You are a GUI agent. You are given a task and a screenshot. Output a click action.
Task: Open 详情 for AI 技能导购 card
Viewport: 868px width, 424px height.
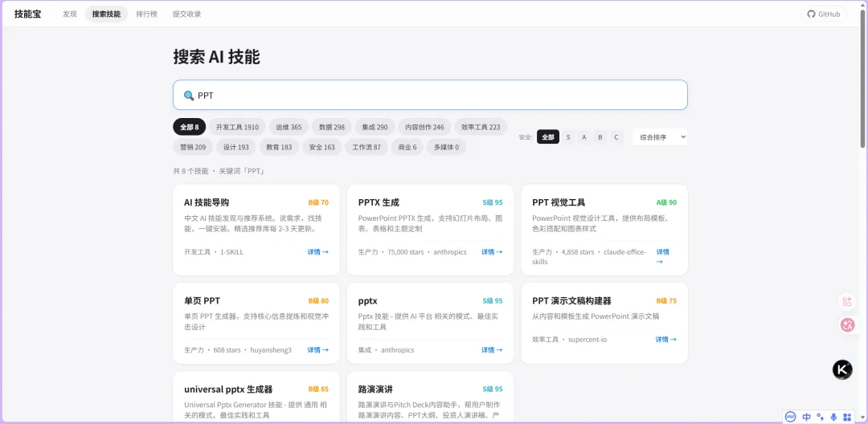(317, 251)
